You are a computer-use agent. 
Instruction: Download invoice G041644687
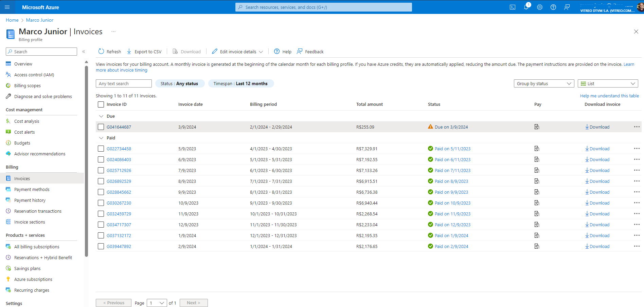597,127
